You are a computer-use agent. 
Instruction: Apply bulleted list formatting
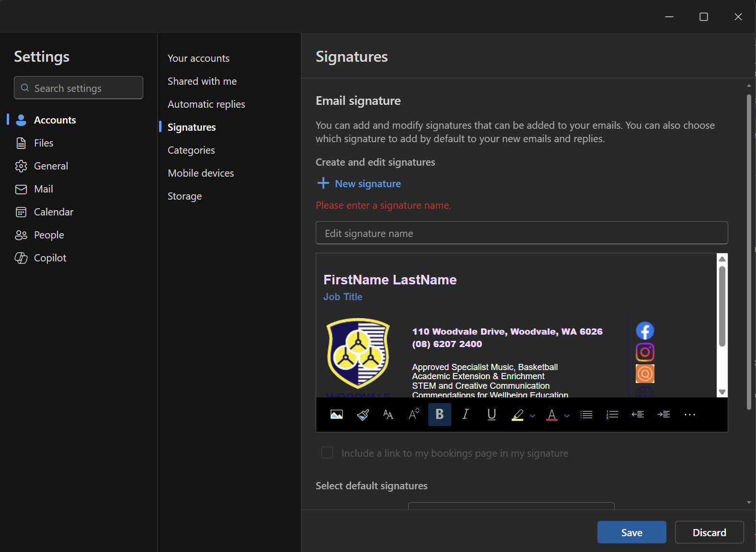tap(586, 415)
